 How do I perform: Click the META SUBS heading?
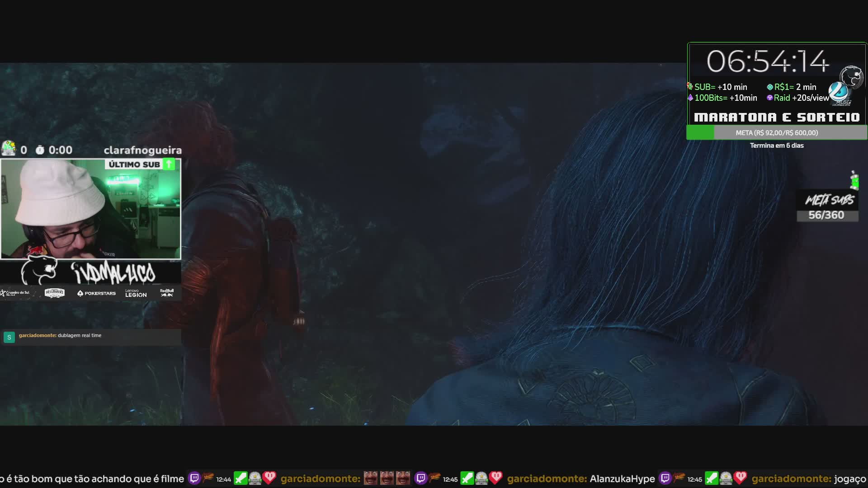pos(830,200)
